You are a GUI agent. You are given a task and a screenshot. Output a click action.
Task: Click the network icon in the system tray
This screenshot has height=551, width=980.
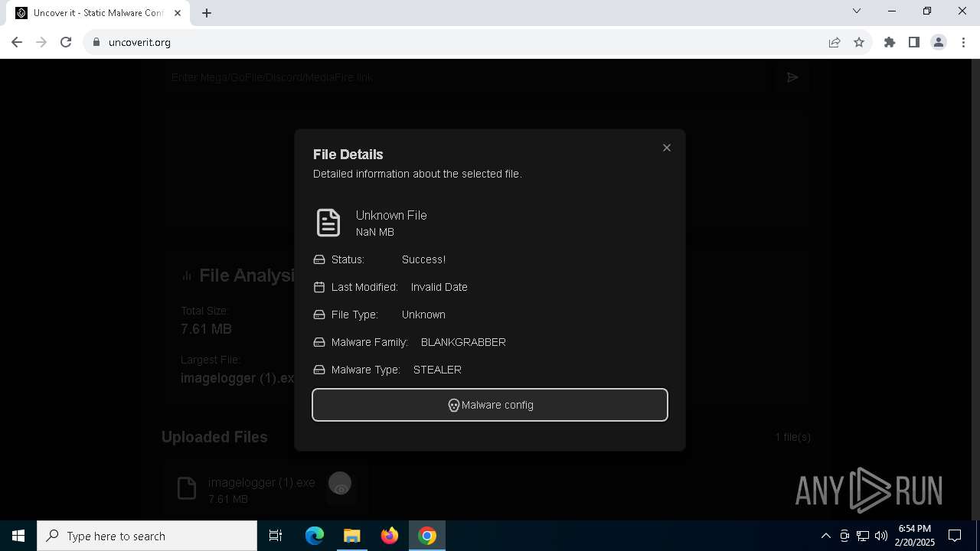(863, 536)
